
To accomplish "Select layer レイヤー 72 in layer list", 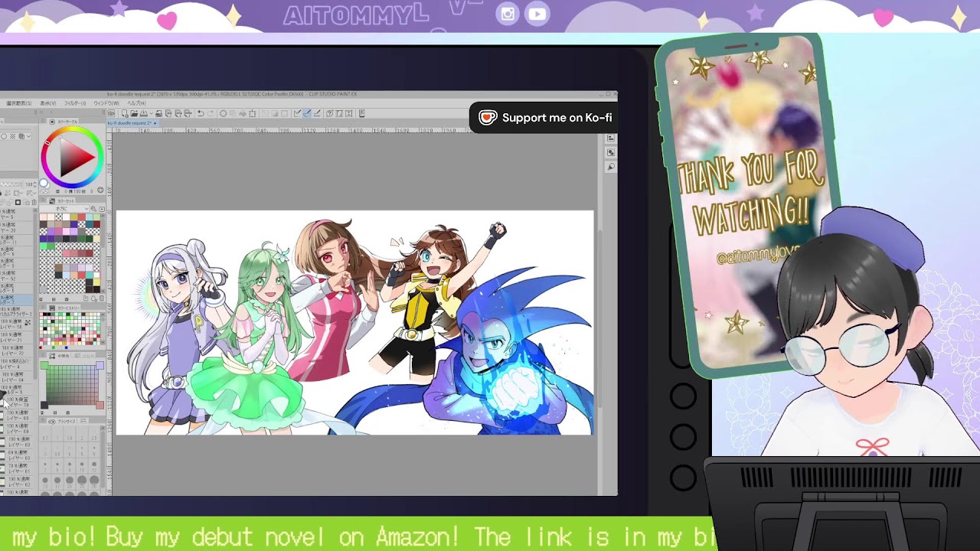I will 15,350.
